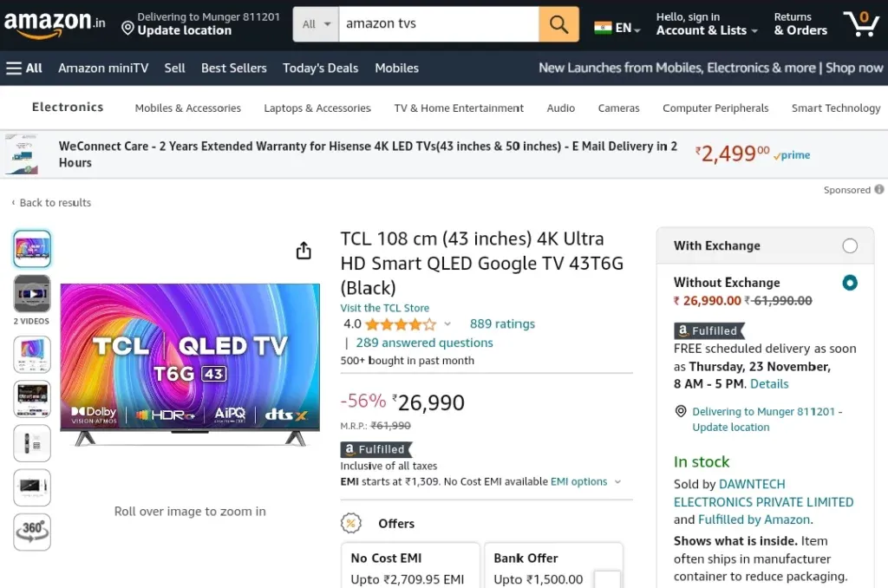
Task: Go Back to results
Action: click(51, 202)
